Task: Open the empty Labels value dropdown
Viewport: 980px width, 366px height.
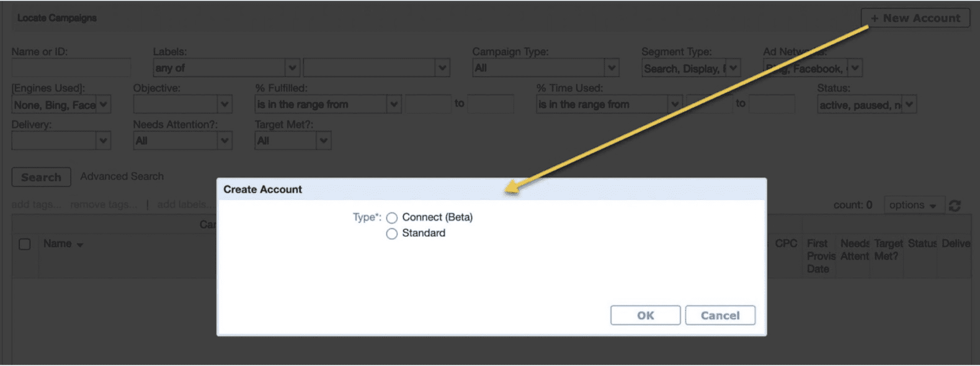Action: [376, 68]
